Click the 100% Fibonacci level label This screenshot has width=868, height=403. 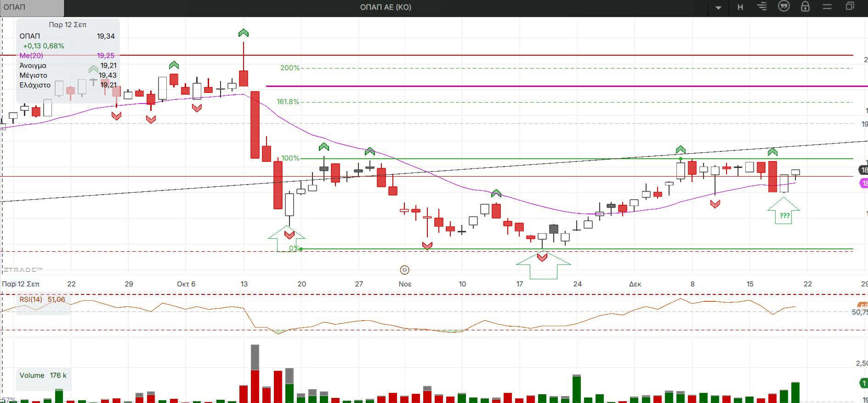[290, 158]
